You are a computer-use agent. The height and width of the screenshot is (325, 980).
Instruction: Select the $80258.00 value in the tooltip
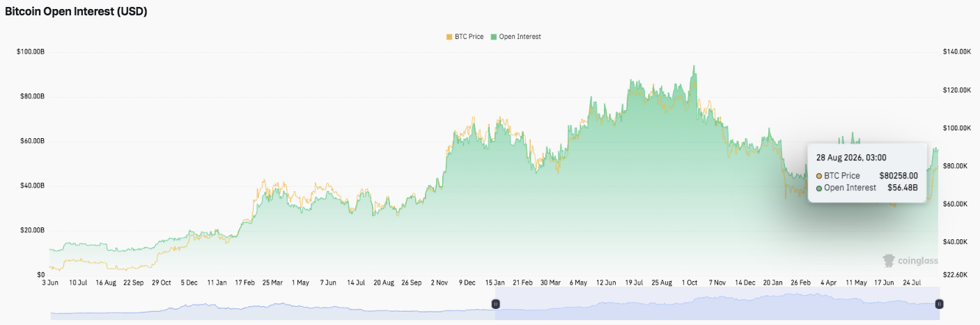pyautogui.click(x=899, y=176)
